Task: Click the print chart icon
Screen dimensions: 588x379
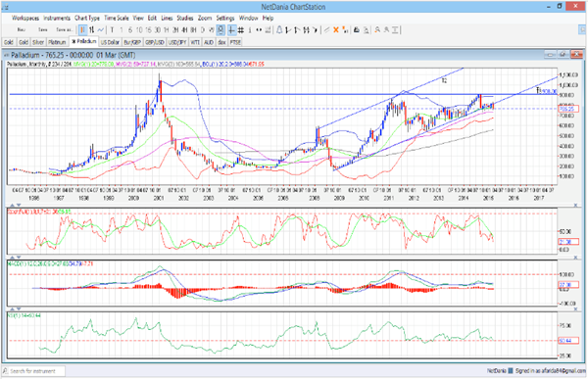Action: [357, 30]
